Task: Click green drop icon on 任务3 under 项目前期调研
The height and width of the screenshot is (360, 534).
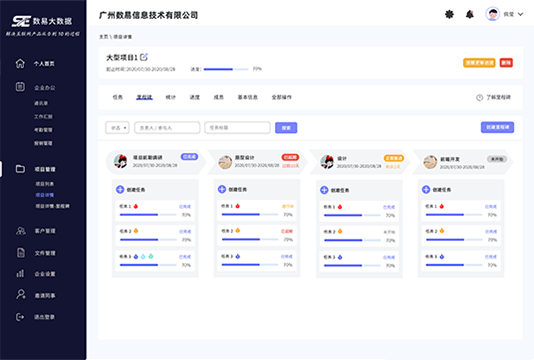Action: (151, 256)
